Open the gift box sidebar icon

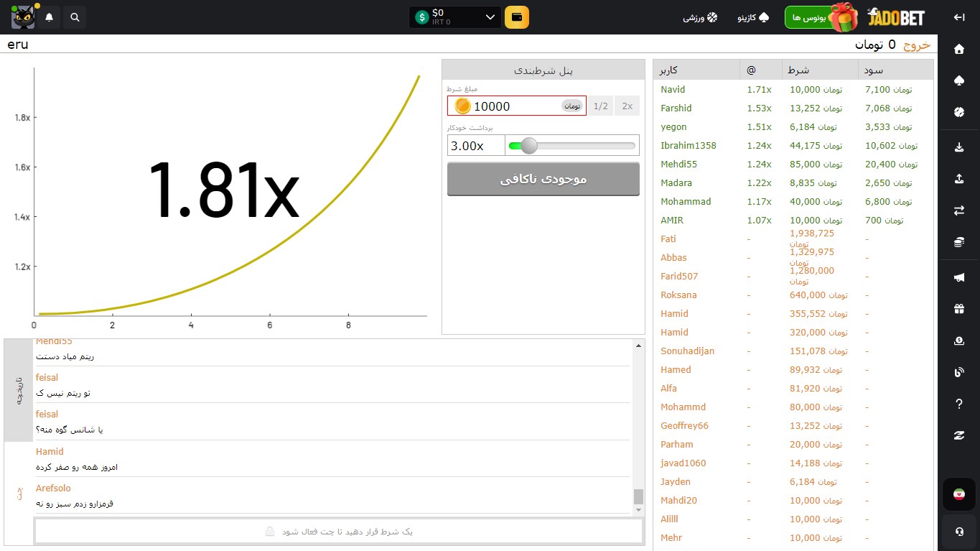click(958, 309)
